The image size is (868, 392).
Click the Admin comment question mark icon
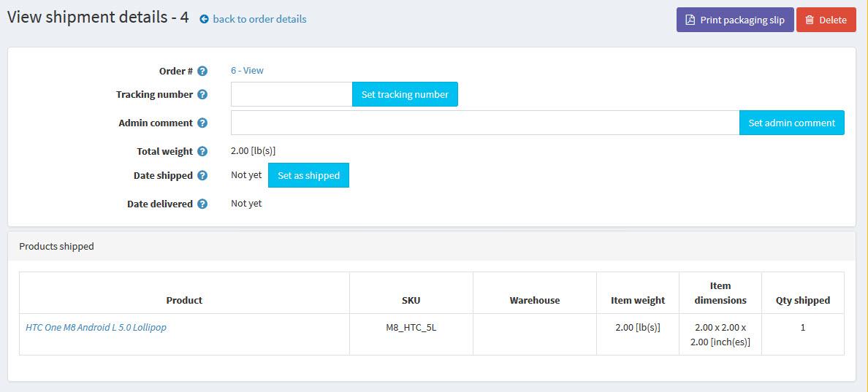coord(202,123)
